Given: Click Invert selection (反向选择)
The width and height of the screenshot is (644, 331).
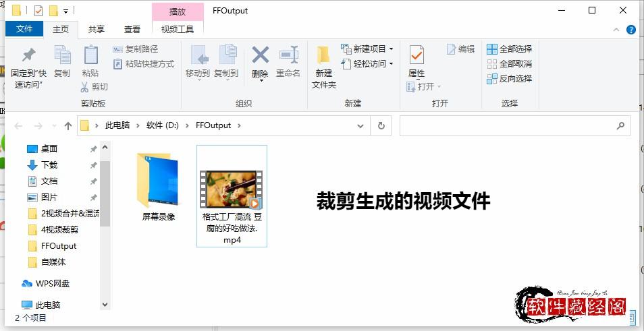Looking at the screenshot, I should click(x=509, y=78).
